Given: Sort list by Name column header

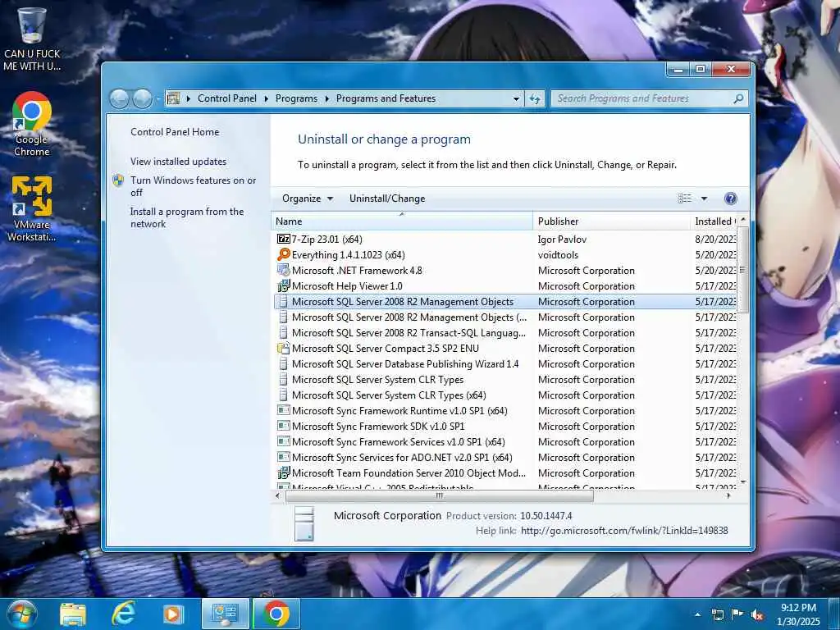Looking at the screenshot, I should 402,221.
